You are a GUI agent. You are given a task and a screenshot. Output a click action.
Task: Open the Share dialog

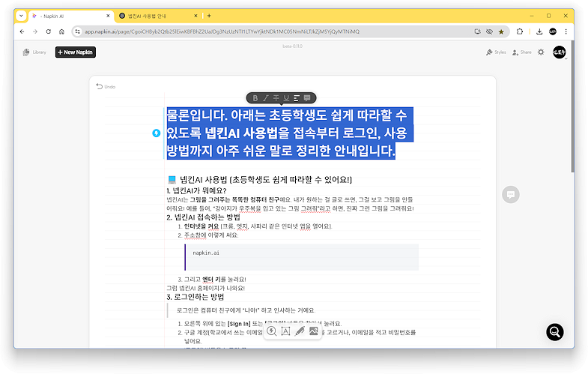point(521,52)
